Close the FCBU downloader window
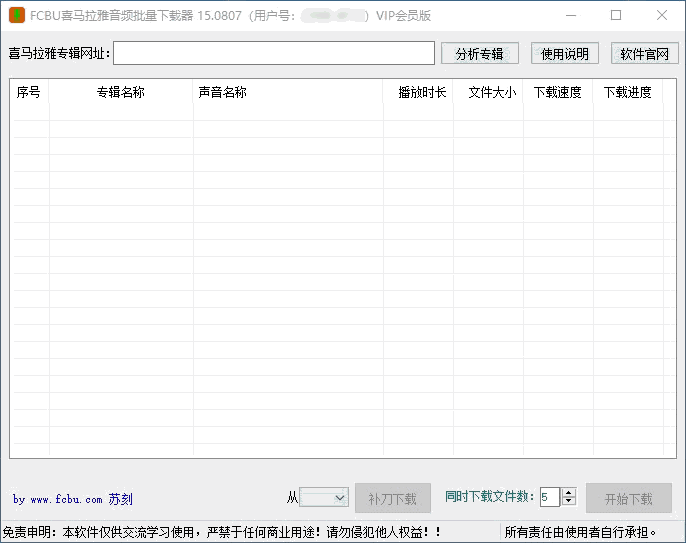The height and width of the screenshot is (543, 686). (x=662, y=15)
